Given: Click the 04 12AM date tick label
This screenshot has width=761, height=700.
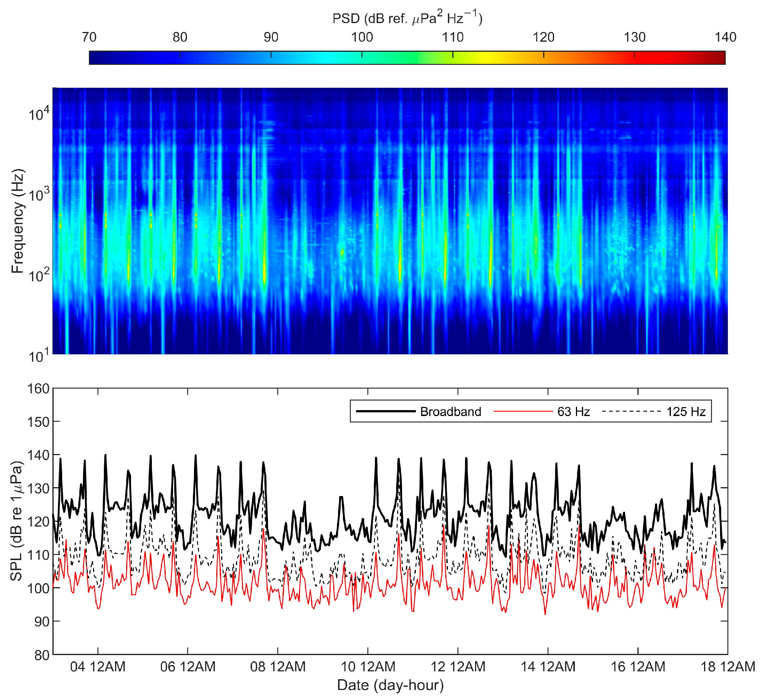Looking at the screenshot, I should click(98, 667).
